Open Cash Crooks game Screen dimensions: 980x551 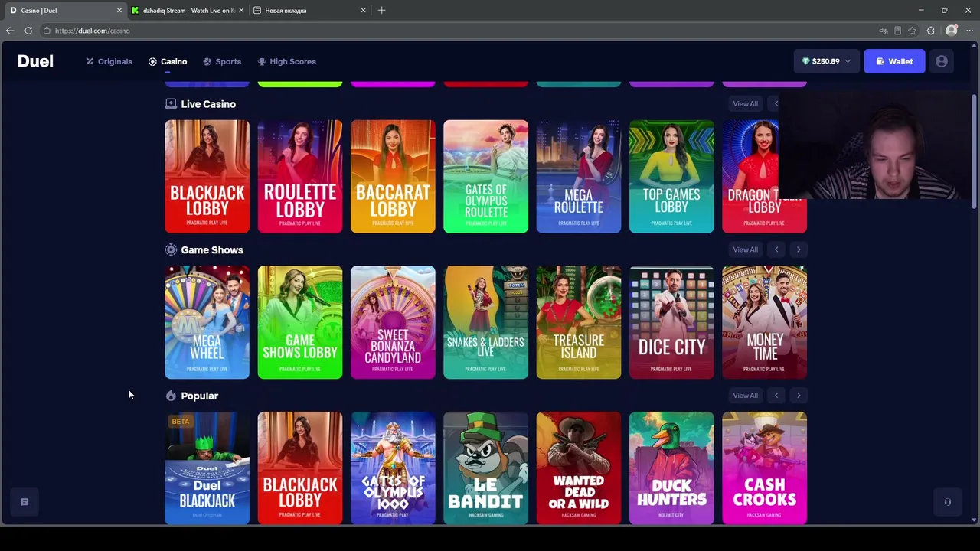[x=764, y=468]
